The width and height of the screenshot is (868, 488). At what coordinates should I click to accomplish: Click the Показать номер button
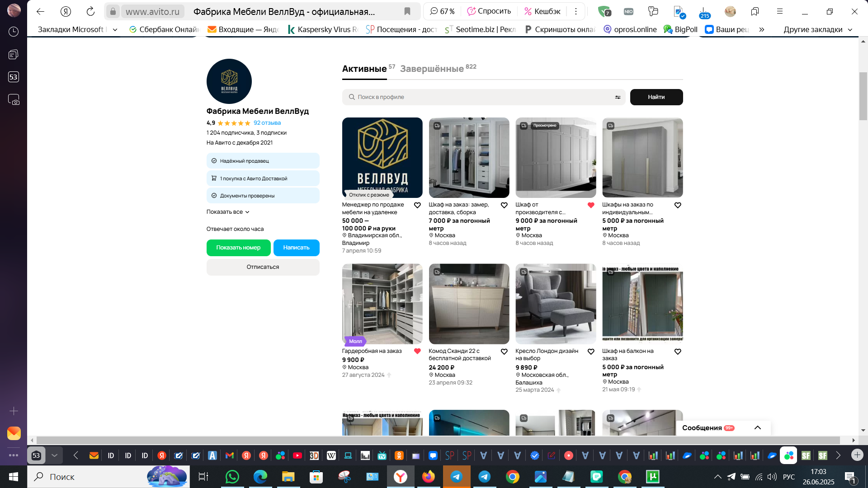238,248
